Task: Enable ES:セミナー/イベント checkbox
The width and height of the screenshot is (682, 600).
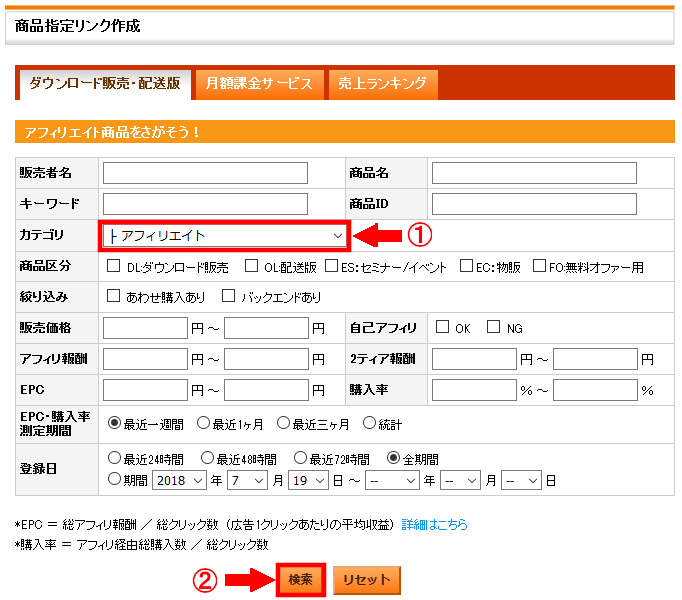Action: (x=331, y=265)
